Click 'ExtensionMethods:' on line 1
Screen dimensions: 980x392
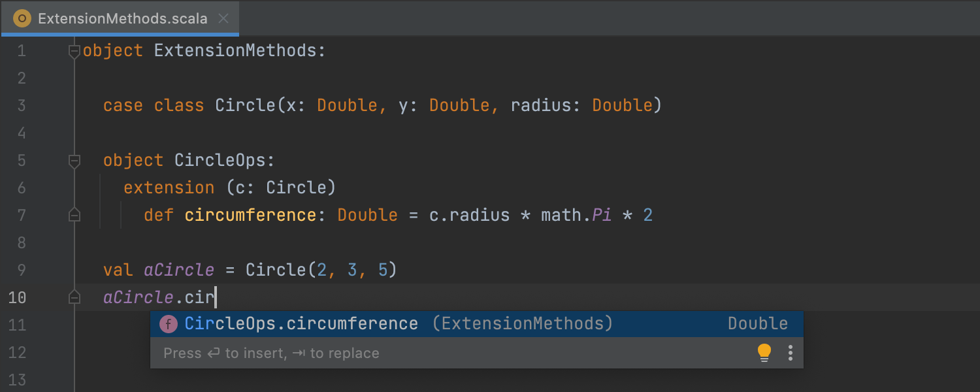(240, 51)
